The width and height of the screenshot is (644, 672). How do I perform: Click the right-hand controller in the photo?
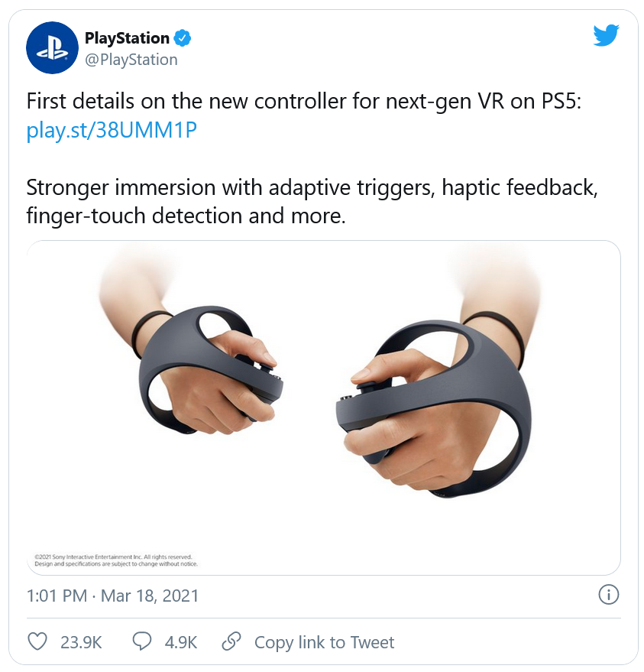click(433, 407)
